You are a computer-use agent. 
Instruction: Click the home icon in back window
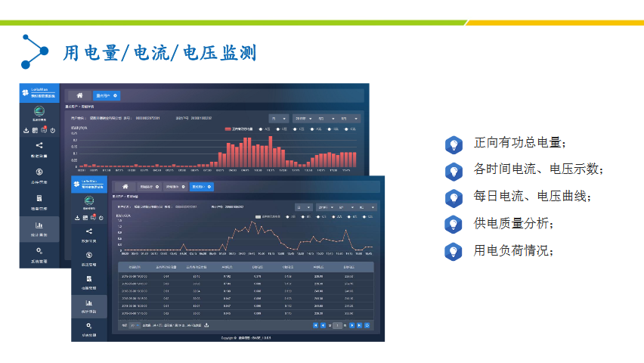point(79,96)
